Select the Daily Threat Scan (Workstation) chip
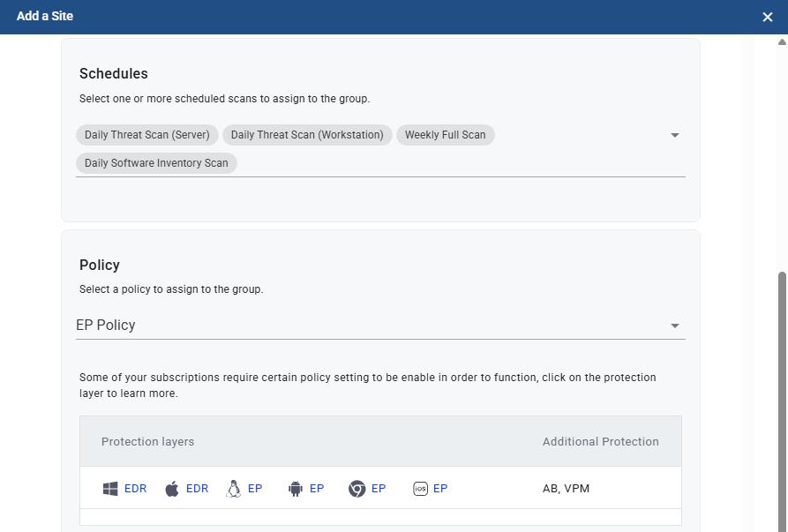788x532 pixels. [307, 135]
